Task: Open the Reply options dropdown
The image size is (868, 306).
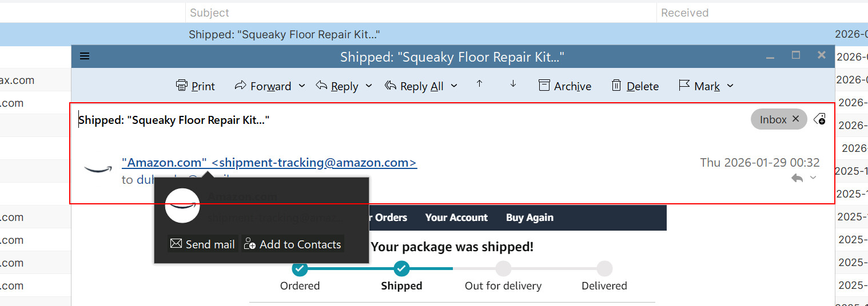Action: point(369,86)
